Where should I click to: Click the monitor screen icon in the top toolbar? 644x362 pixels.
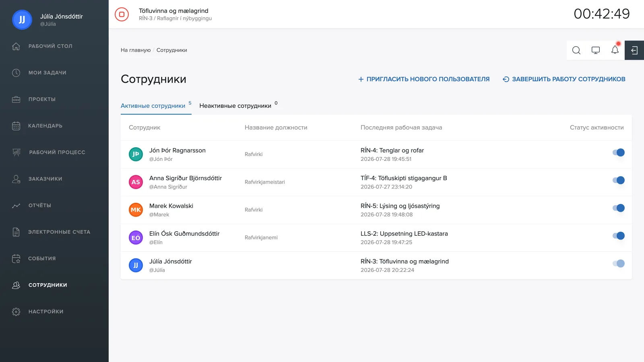click(596, 50)
